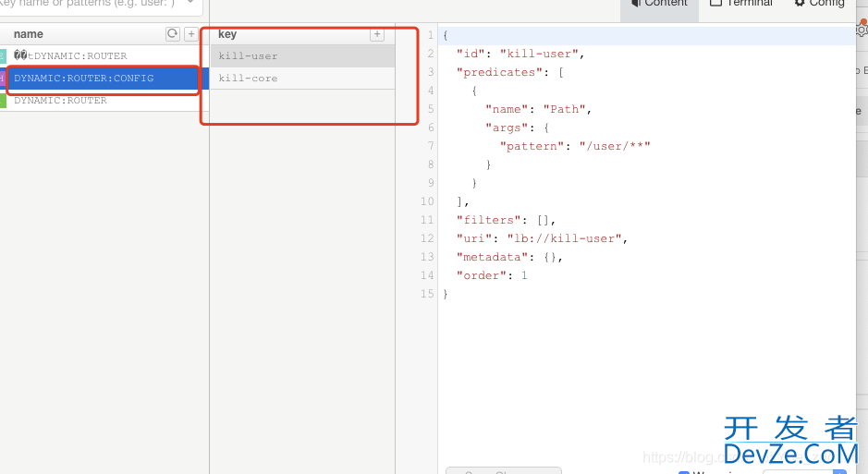This screenshot has width=868, height=474.
Task: Click line number 15 in the gutter
Action: tap(427, 294)
